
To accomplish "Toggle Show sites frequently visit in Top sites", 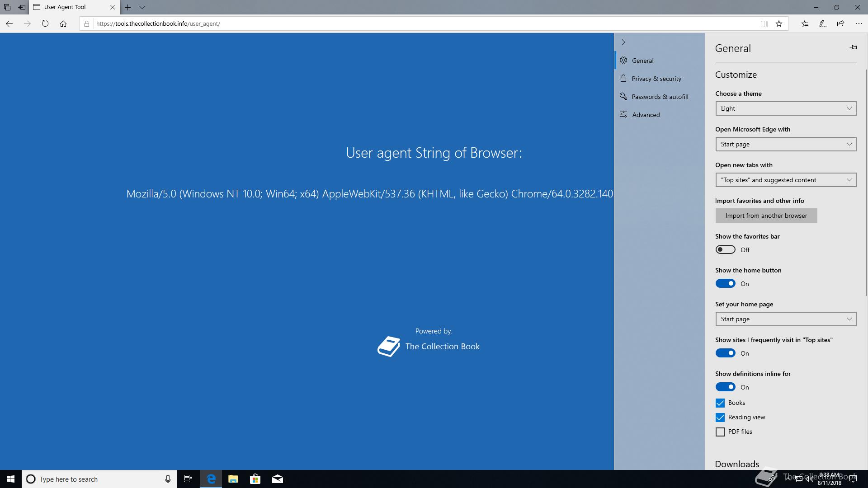I will 725,353.
